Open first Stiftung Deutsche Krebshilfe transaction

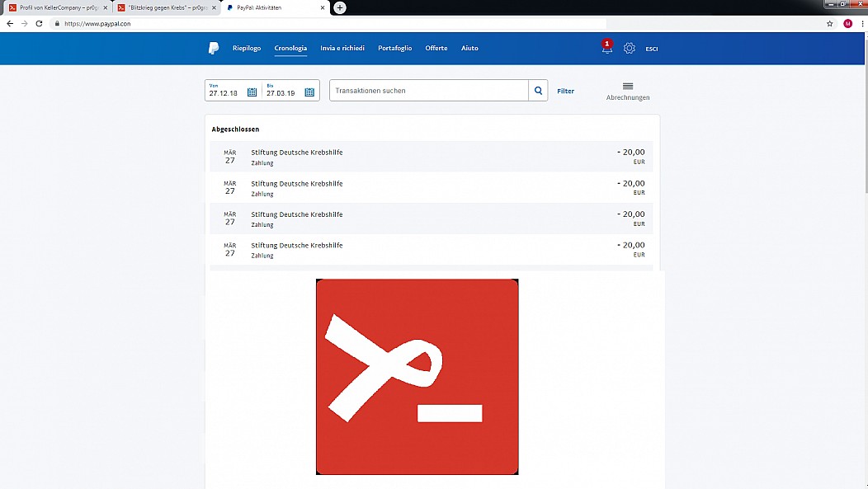click(432, 157)
